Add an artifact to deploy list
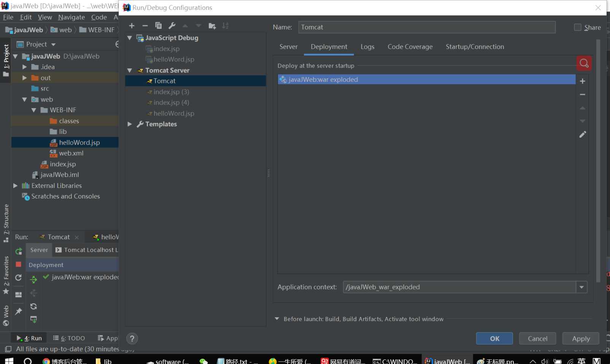The height and width of the screenshot is (364, 610). pyautogui.click(x=582, y=81)
